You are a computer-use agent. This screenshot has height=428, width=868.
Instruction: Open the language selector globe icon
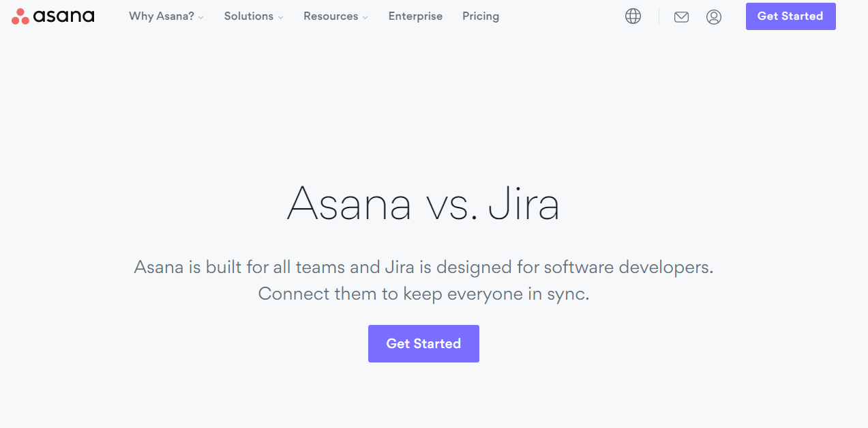[x=633, y=16]
